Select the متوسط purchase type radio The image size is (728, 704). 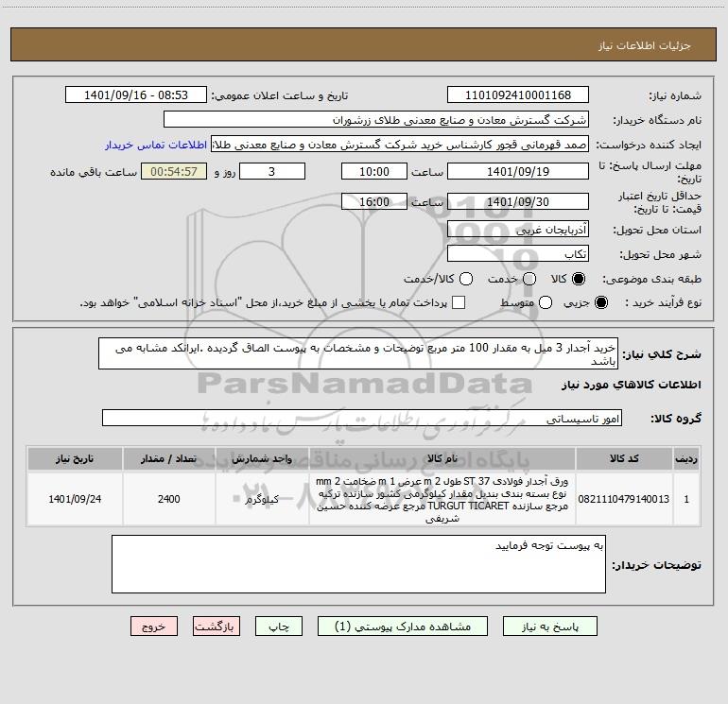pos(546,302)
